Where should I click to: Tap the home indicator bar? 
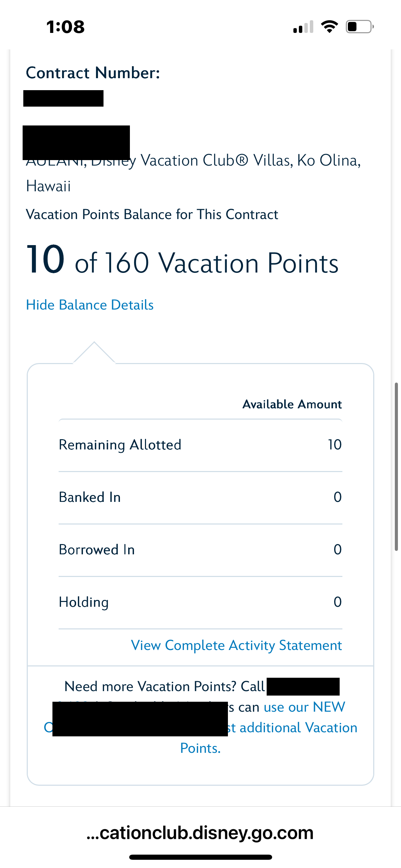coord(200,857)
